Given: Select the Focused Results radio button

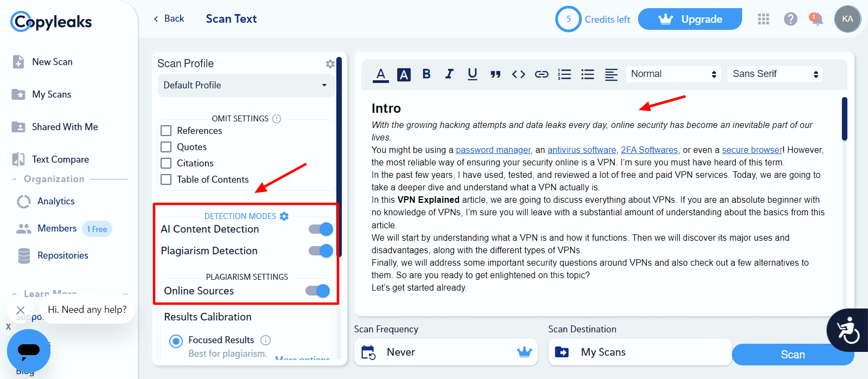Looking at the screenshot, I should click(176, 341).
